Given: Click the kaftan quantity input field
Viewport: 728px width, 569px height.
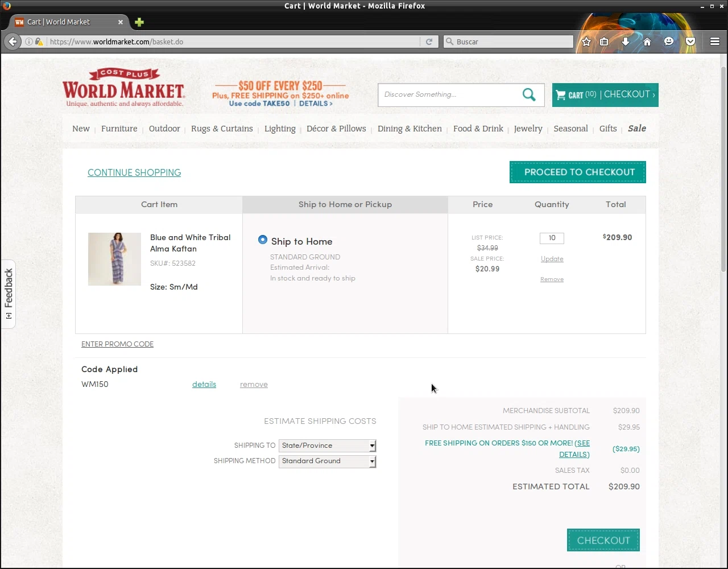Looking at the screenshot, I should pos(552,238).
